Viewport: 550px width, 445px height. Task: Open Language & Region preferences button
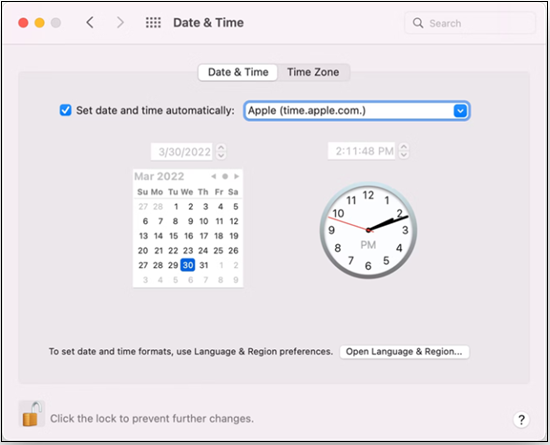(404, 352)
